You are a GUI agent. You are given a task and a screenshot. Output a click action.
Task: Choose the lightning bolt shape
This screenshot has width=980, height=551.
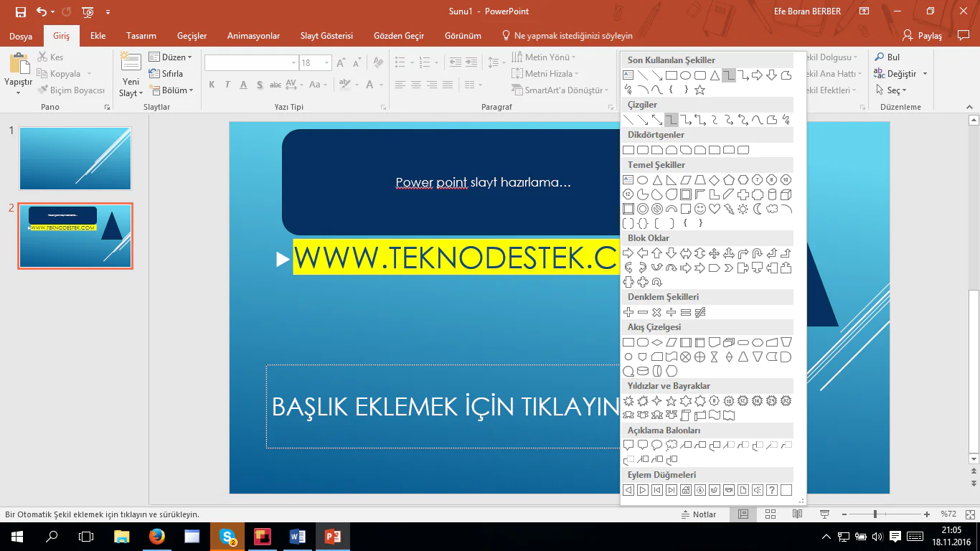(x=728, y=209)
